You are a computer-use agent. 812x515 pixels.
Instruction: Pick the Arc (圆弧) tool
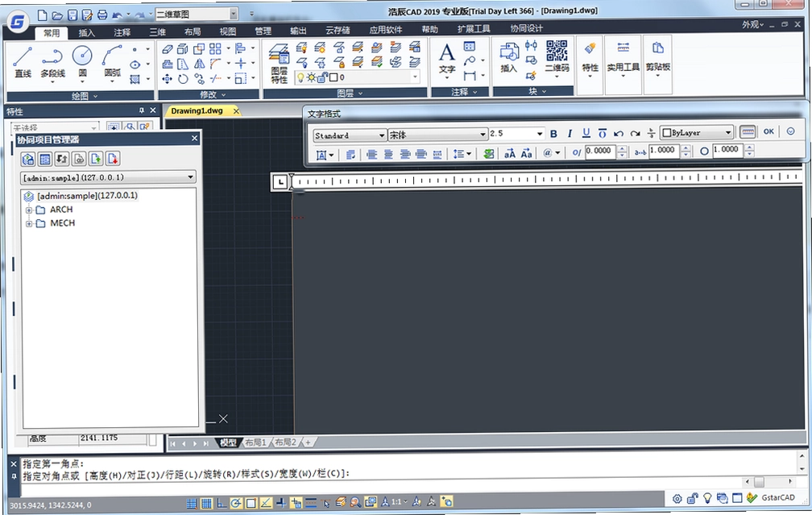(113, 62)
